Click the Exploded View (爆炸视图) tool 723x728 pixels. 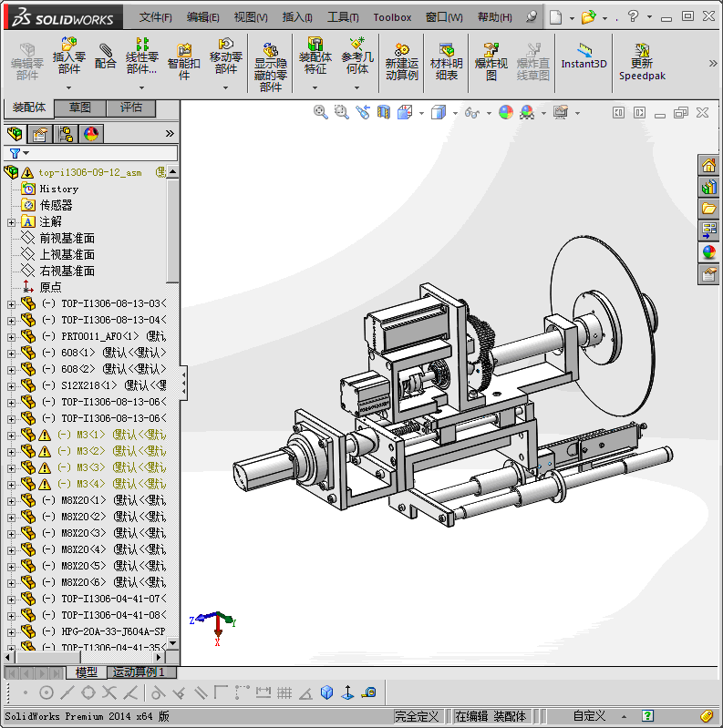pos(491,61)
